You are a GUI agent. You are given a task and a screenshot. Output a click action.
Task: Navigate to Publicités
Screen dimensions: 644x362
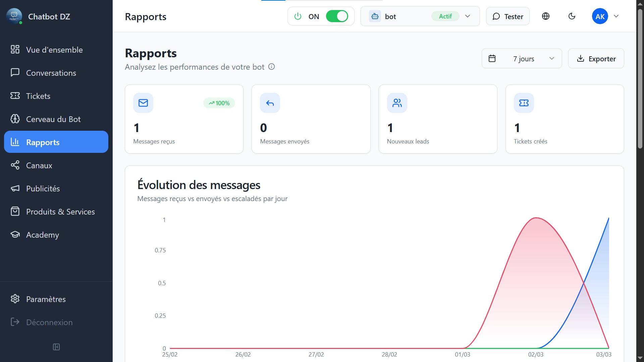(x=56, y=189)
